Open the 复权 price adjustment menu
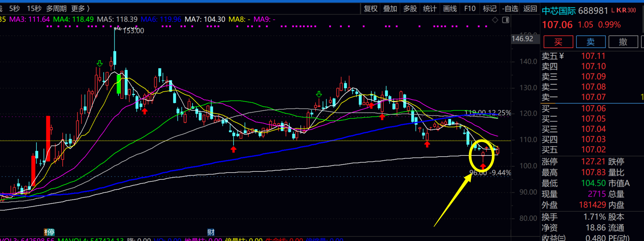This screenshot has height=241, width=644. [371, 8]
